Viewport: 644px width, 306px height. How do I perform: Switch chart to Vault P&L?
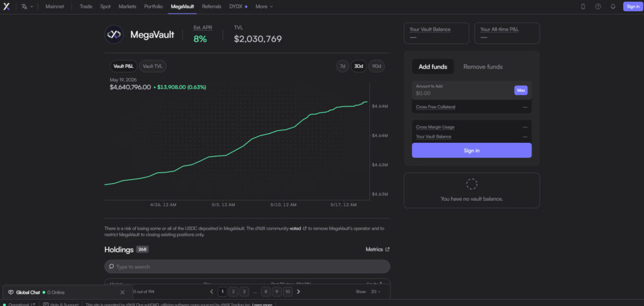pyautogui.click(x=124, y=66)
